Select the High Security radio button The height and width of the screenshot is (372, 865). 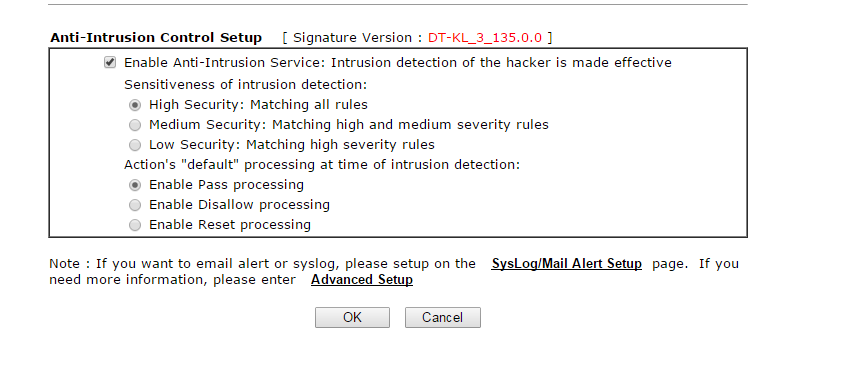point(135,105)
